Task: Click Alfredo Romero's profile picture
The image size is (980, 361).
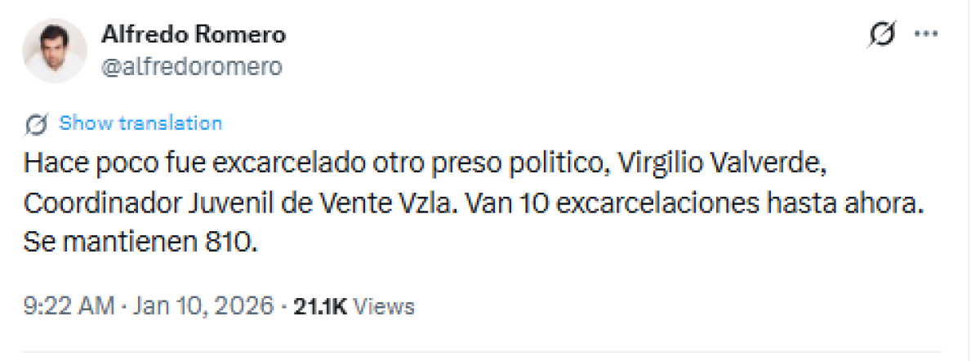Action: (55, 51)
